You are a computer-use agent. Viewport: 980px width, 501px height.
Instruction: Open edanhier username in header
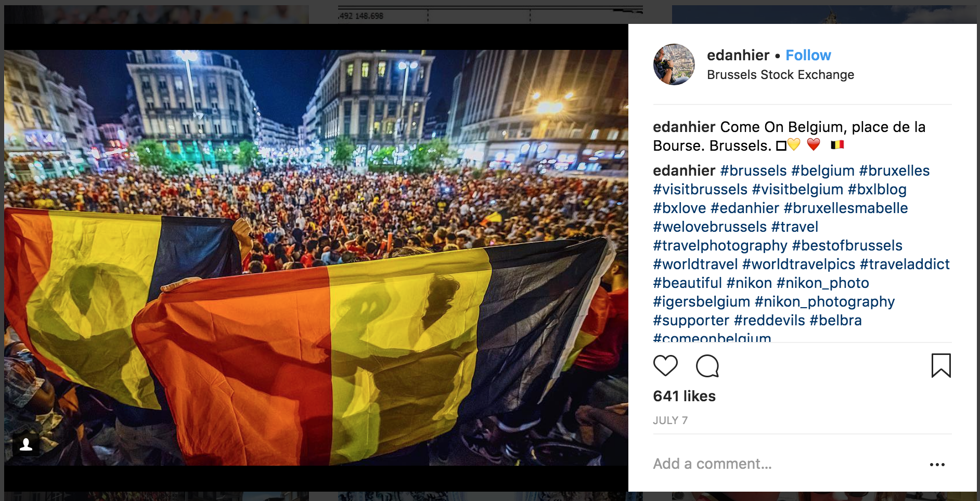coord(738,55)
